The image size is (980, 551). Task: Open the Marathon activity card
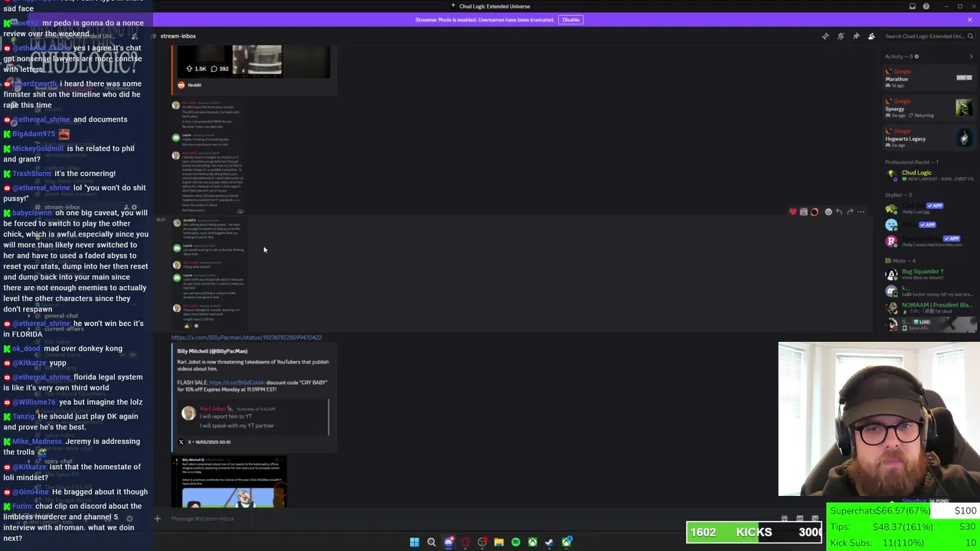coord(929,78)
